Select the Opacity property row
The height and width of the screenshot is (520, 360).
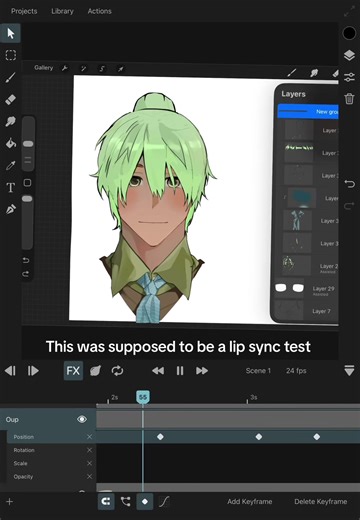coord(51,477)
